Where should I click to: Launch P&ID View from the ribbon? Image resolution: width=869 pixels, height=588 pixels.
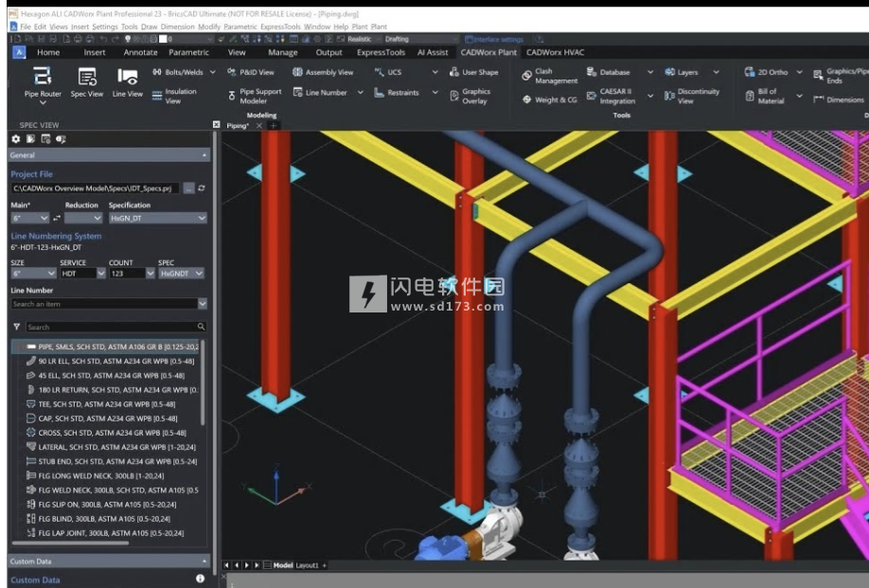click(x=251, y=72)
